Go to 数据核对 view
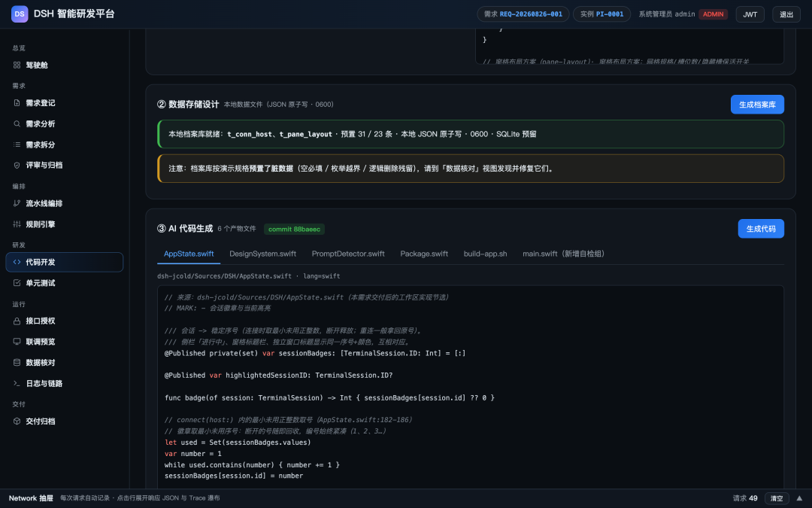Image resolution: width=812 pixels, height=508 pixels. coord(64,363)
